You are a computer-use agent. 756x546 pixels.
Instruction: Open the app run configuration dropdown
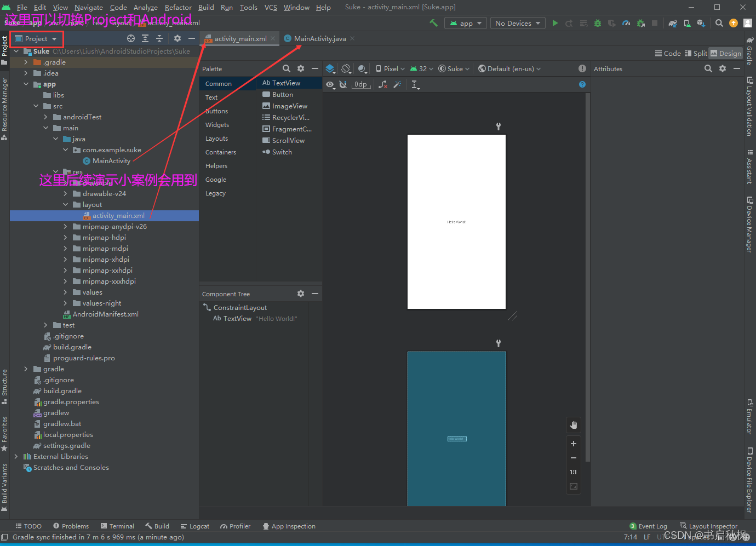[466, 23]
